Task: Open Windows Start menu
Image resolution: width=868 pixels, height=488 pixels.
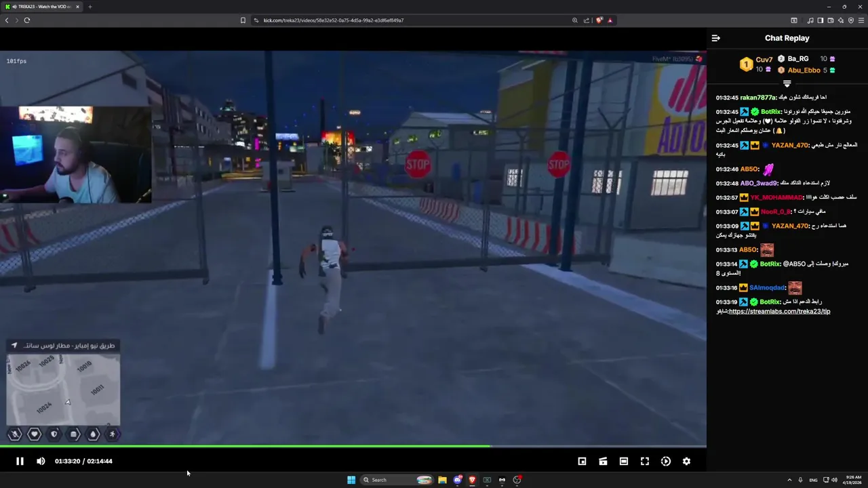Action: pos(351,480)
